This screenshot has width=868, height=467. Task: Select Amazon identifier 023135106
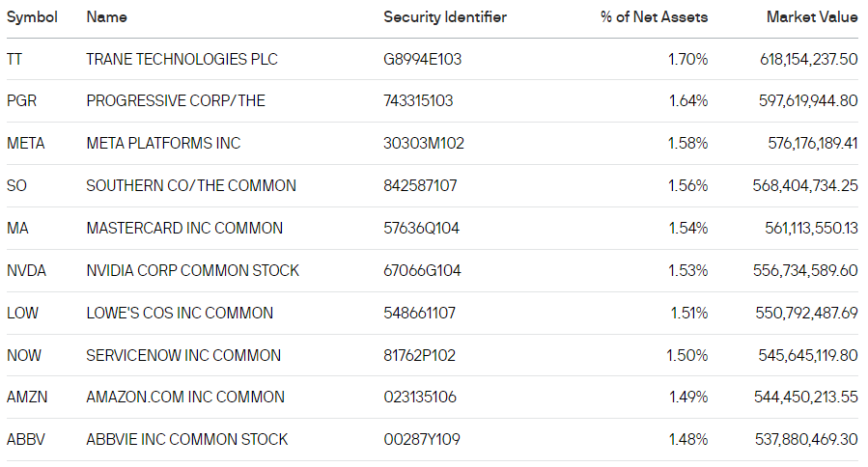420,398
